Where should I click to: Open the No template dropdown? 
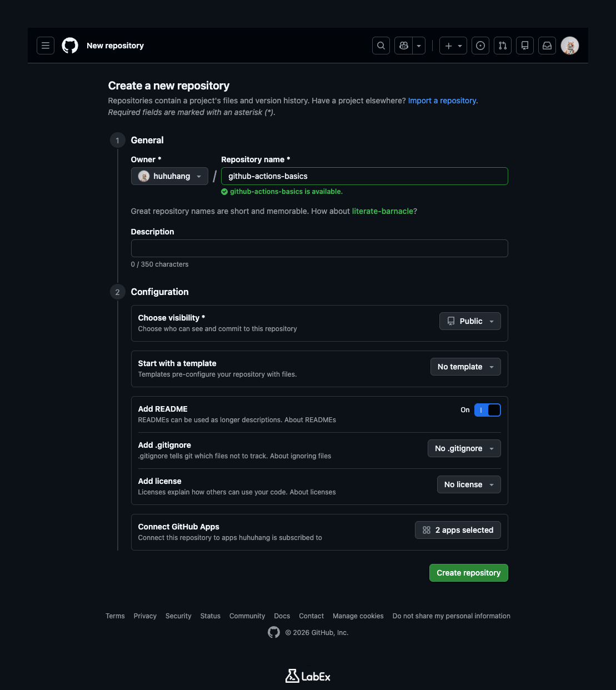(x=465, y=367)
